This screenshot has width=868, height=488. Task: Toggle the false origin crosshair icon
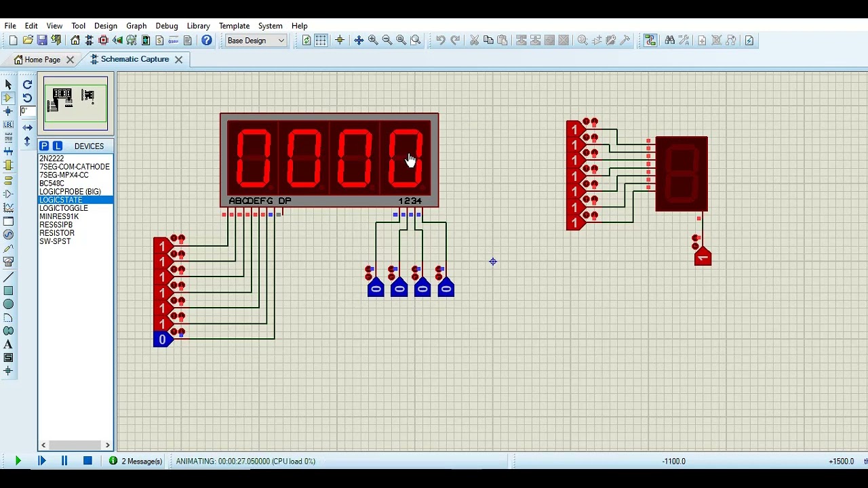point(340,41)
